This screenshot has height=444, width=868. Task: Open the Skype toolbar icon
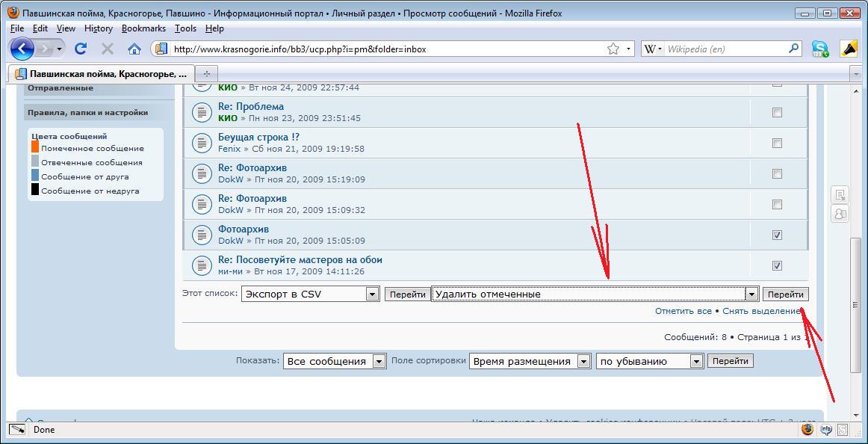(x=820, y=49)
